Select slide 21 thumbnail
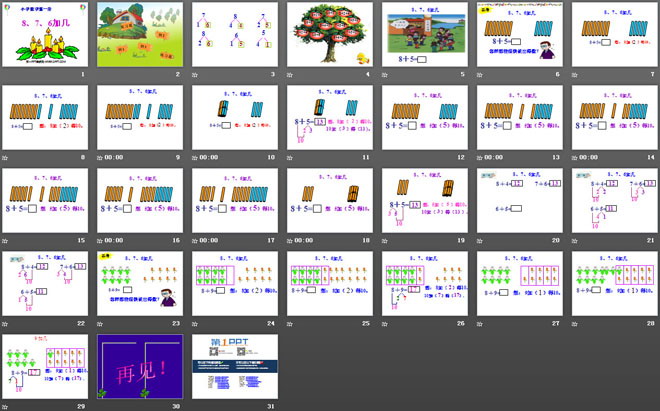This screenshot has width=660, height=411. click(x=615, y=200)
